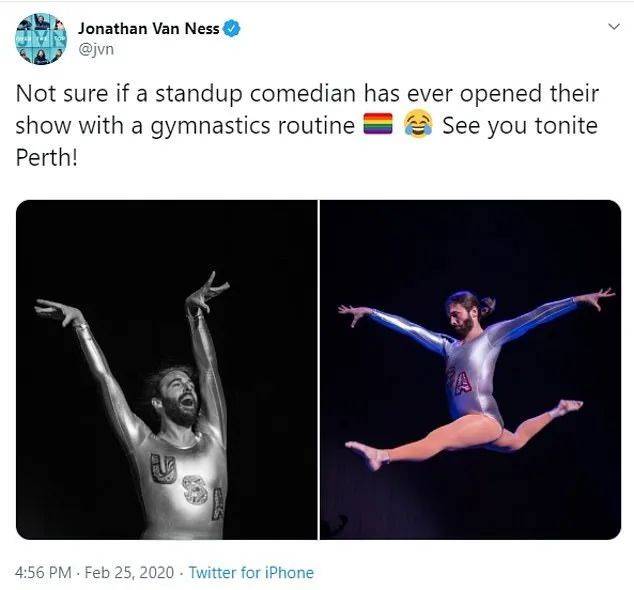Screen dimensions: 634x590
Task: Click the white divider between the photos
Action: [319, 370]
